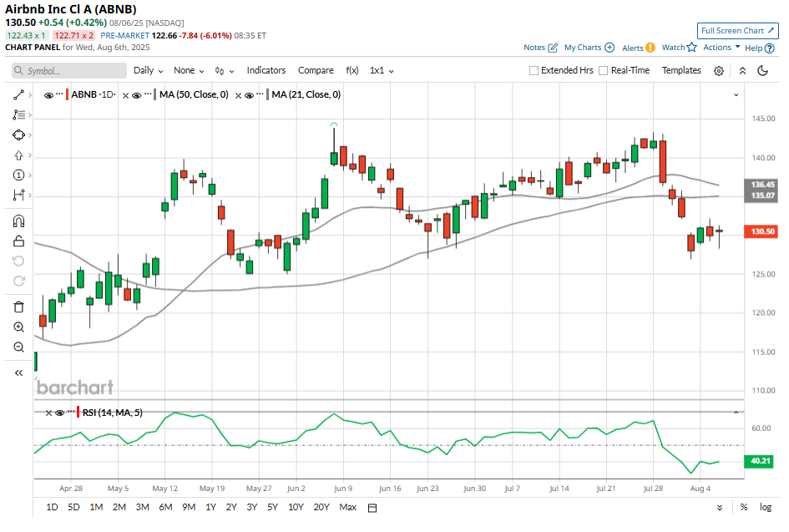
Task: Undo the last chart action
Action: pos(18,261)
